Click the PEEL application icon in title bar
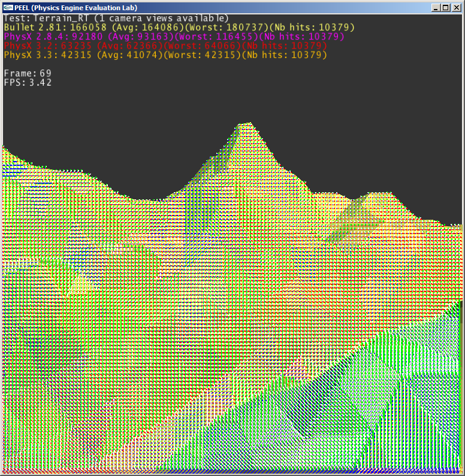 pos(8,8)
